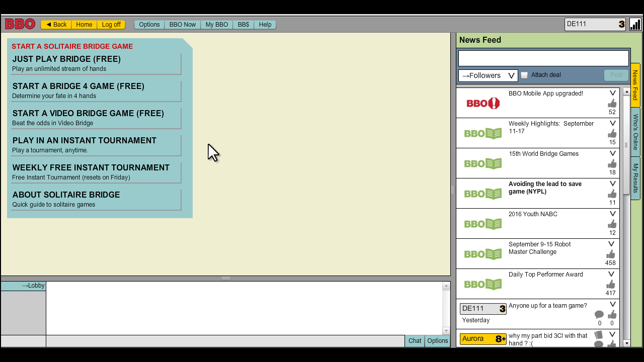Screen dimensions: 644x362
Task: Switch to the Who's Online side tab
Action: coord(635,132)
